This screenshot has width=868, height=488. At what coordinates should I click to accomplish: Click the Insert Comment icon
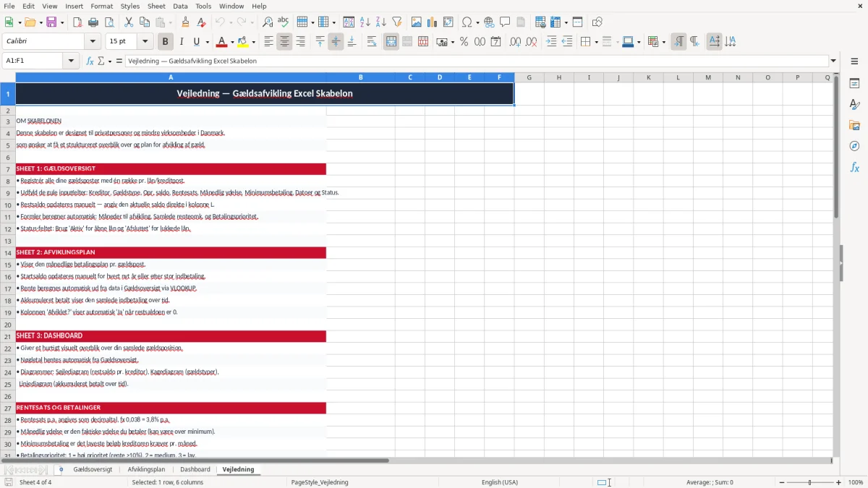pyautogui.click(x=506, y=22)
